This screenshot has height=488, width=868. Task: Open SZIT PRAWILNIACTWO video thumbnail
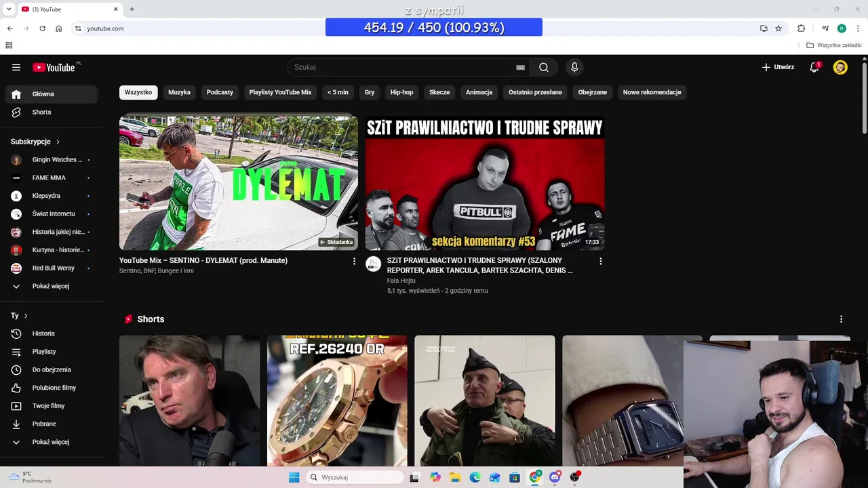pyautogui.click(x=485, y=183)
